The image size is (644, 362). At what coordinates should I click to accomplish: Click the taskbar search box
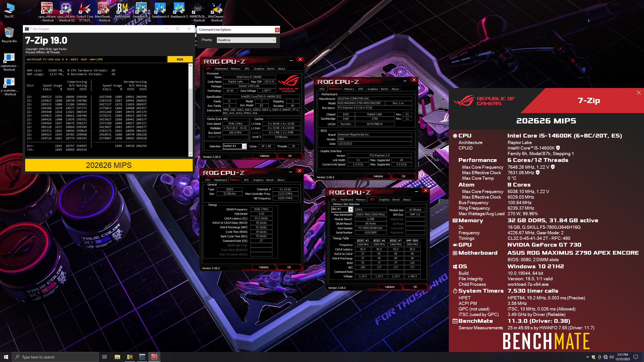tap(55, 357)
